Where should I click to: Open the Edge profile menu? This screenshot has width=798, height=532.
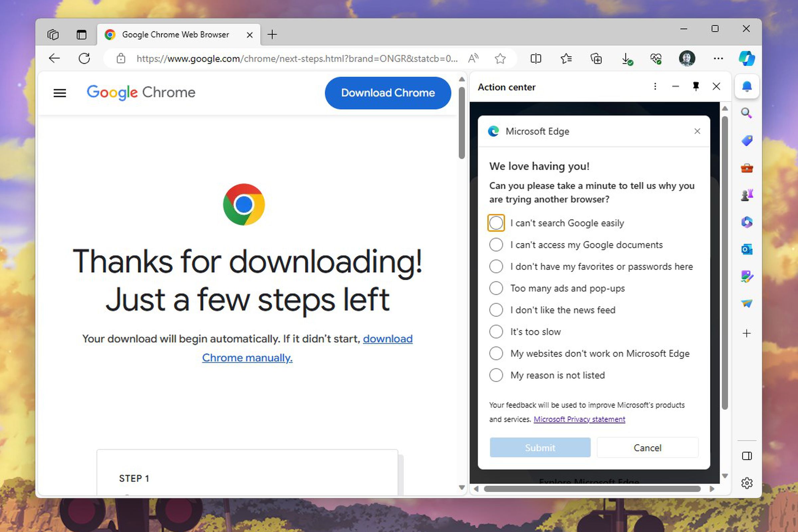[687, 59]
